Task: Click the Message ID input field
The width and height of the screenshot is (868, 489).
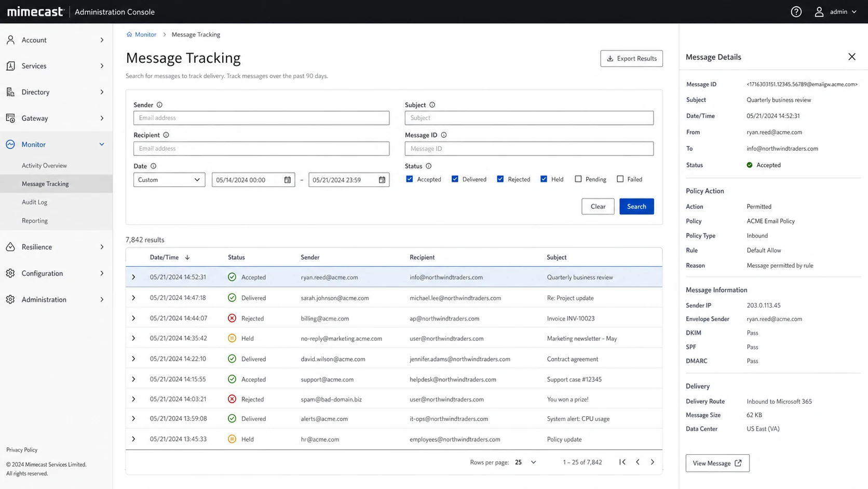Action: pyautogui.click(x=529, y=149)
